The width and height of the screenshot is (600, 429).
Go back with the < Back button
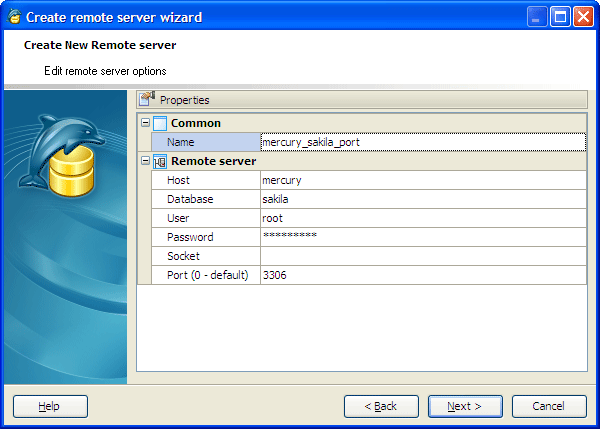point(381,406)
